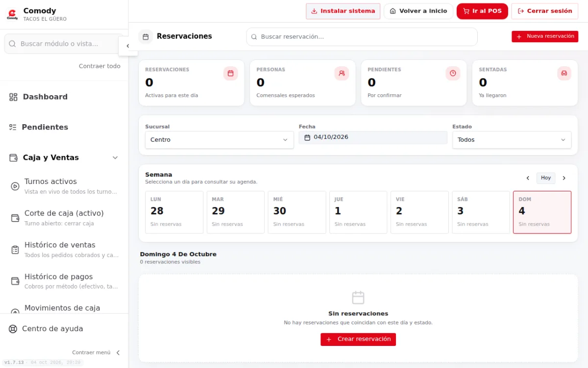Click the Histórico de ventas clipboard icon
Screen dimensions: 588x368
coord(15,249)
